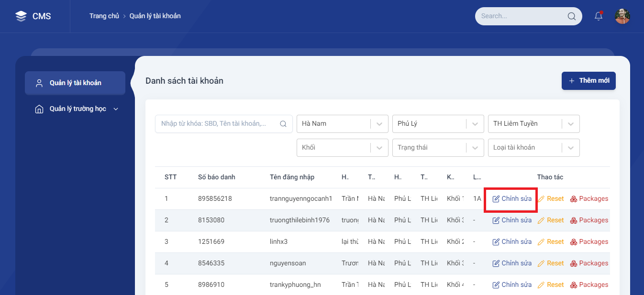Open the Quản lý tài khoản sidebar item
This screenshot has width=644, height=295.
[75, 83]
